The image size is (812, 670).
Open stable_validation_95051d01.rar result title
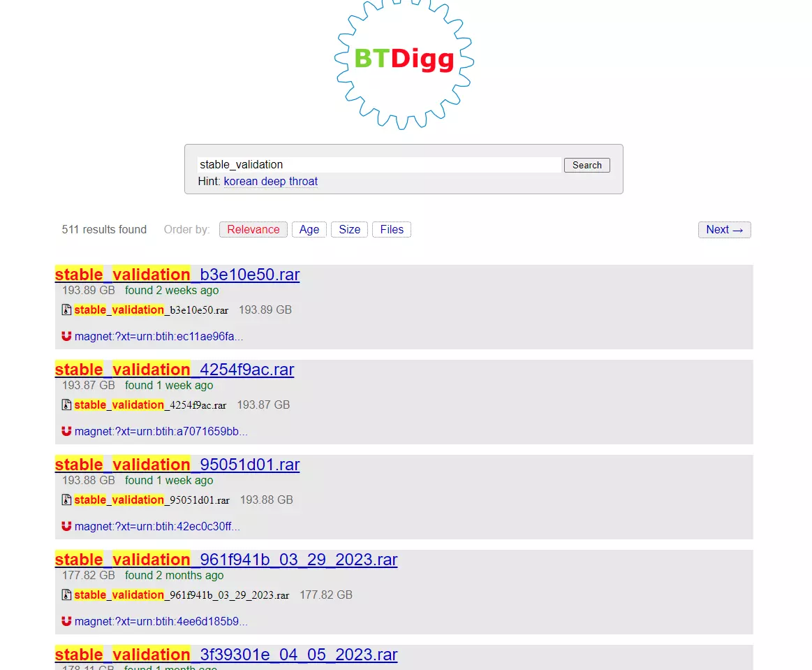(x=177, y=465)
